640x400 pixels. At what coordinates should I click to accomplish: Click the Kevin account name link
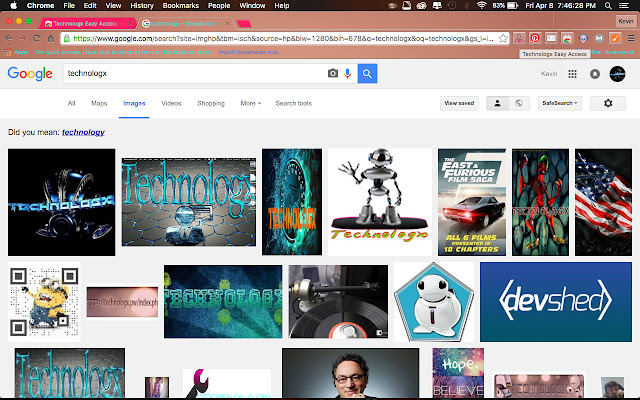pos(549,74)
